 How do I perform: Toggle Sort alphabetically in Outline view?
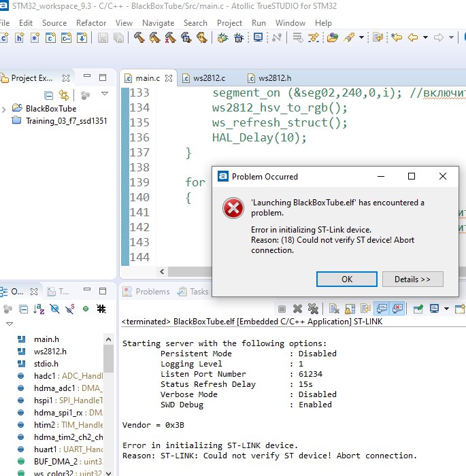(x=39, y=309)
